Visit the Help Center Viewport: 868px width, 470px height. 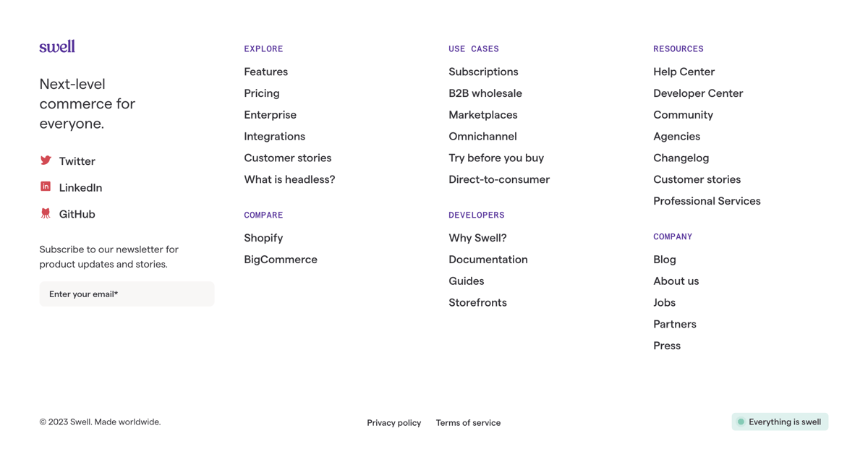tap(684, 72)
